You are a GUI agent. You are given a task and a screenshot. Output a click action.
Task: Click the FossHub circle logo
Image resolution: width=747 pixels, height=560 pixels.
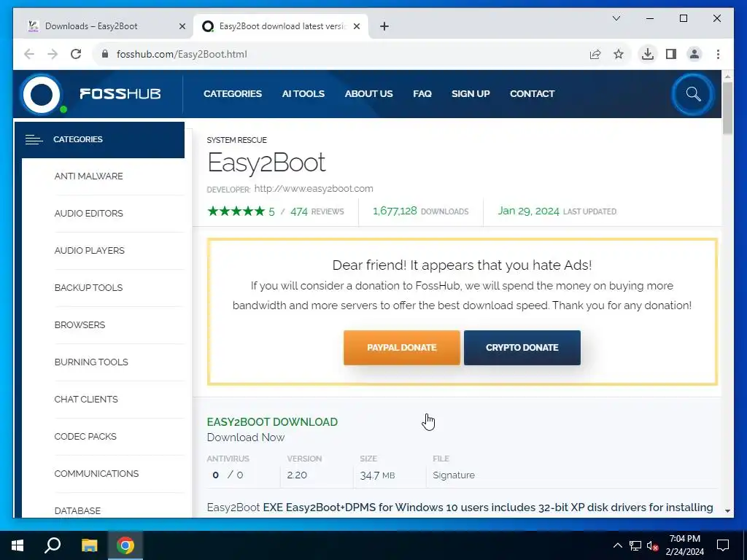tap(42, 94)
